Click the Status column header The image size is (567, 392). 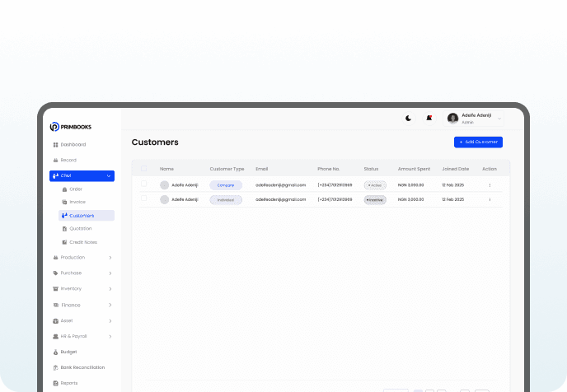371,169
